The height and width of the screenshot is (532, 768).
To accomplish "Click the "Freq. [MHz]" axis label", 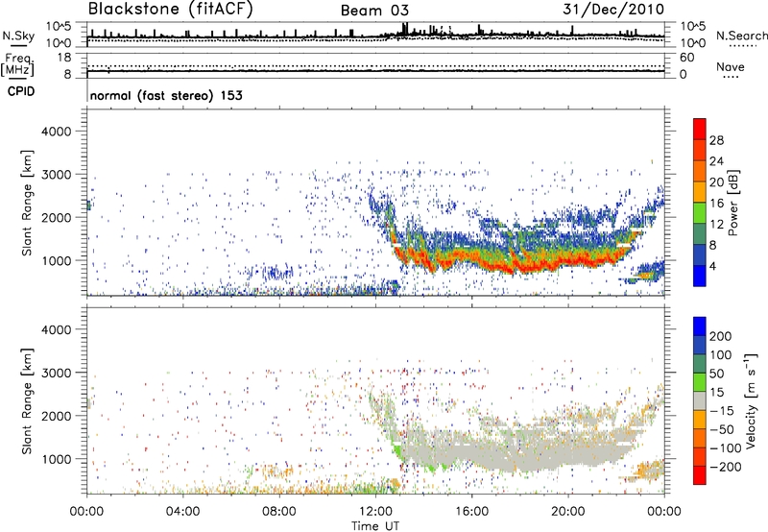I will 17,64.
